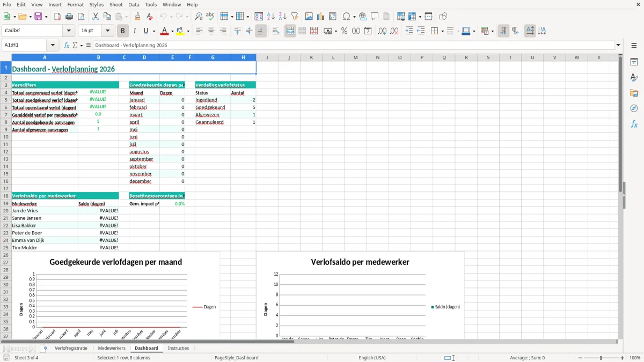Open Freeze Rows and Columns dropdown arrow
644x362 pixels.
coord(420,17)
